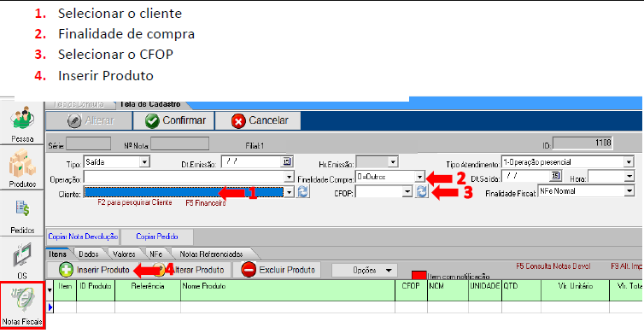Screen dimensions: 644x333
Task: Click the ID Produto column header
Action: pyautogui.click(x=96, y=290)
